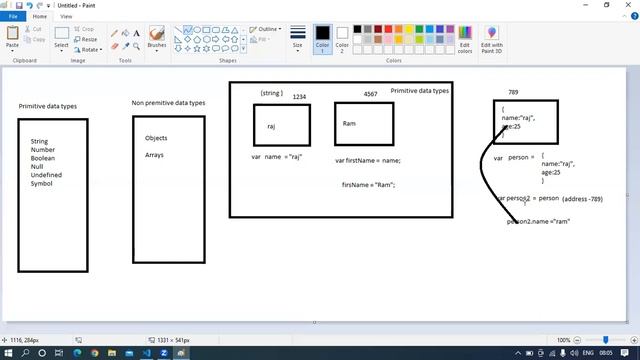Open Visual Studio Code from the taskbar
The height and width of the screenshot is (360, 640).
pos(147,353)
